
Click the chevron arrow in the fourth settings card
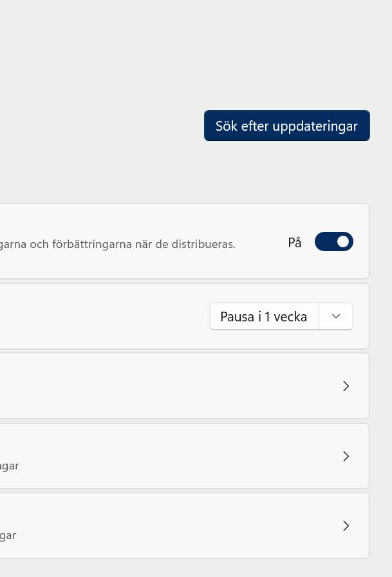[346, 456]
